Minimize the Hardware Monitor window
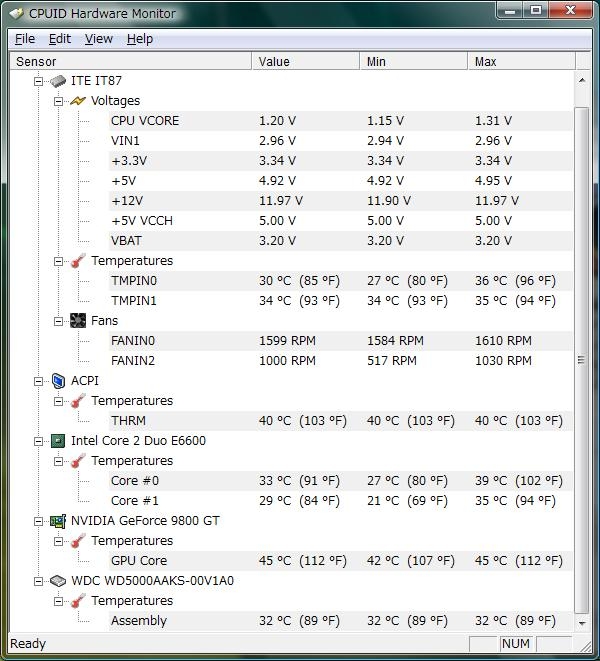The image size is (600, 661). pyautogui.click(x=510, y=11)
